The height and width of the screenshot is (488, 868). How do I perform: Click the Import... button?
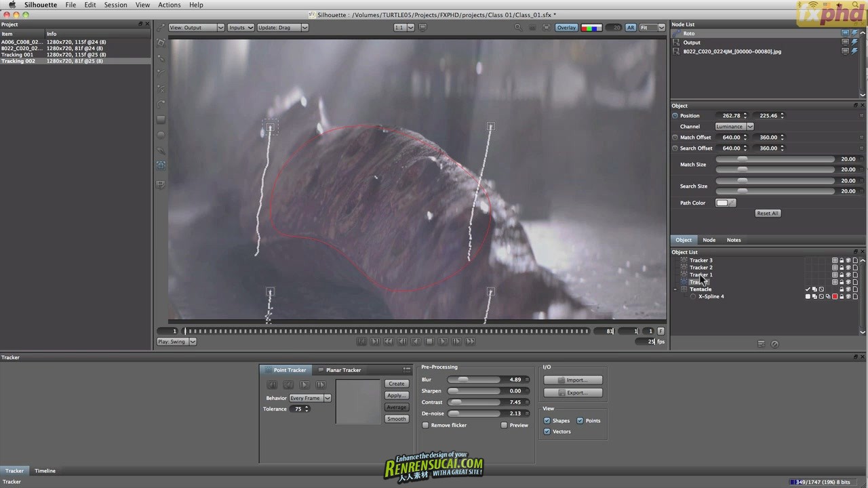[573, 380]
